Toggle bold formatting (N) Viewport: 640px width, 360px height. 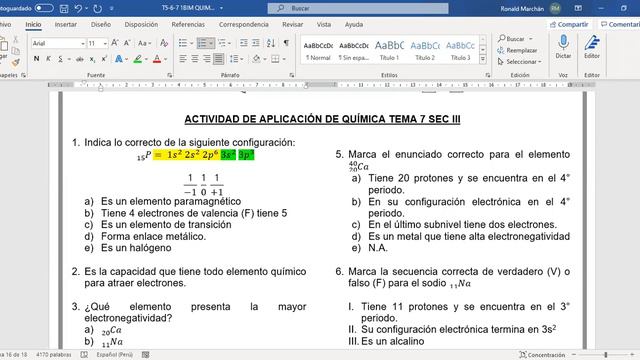point(36,59)
